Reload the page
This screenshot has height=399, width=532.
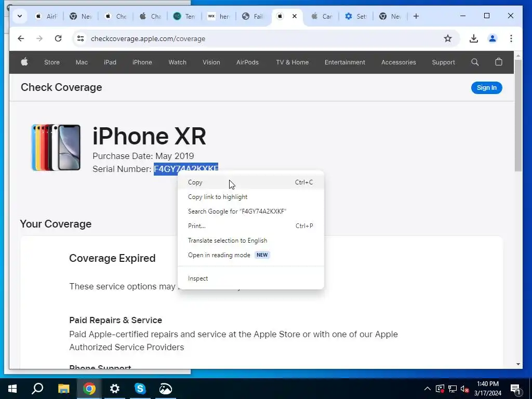click(x=58, y=38)
